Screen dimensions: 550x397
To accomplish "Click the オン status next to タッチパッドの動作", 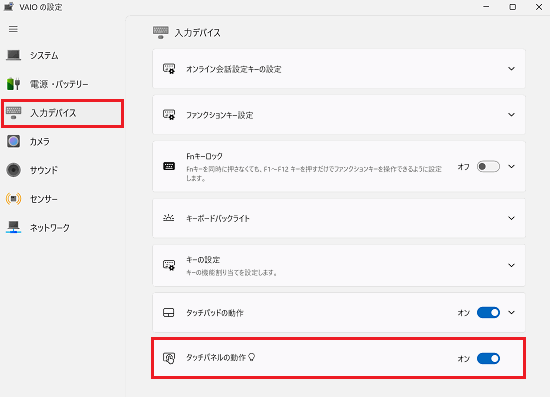I will click(x=463, y=313).
